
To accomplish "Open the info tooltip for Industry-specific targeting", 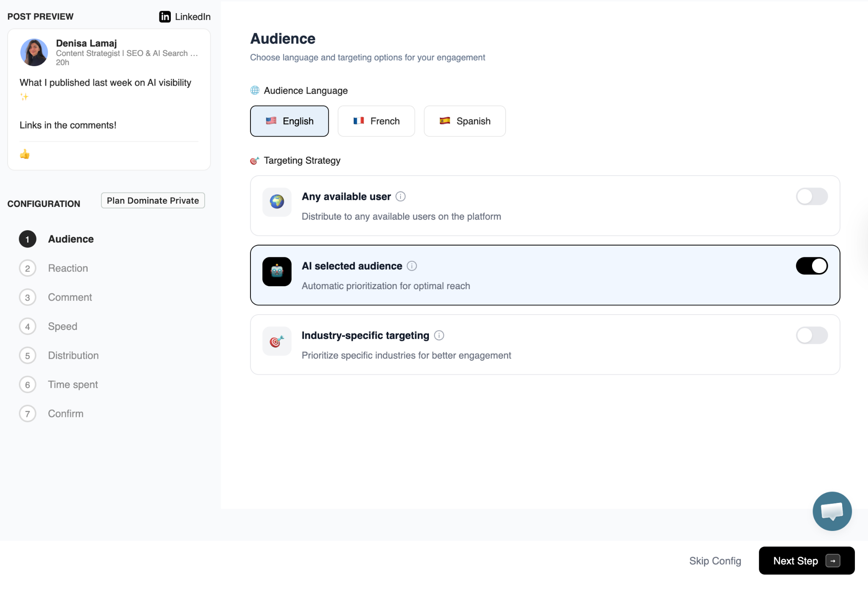I will [439, 335].
